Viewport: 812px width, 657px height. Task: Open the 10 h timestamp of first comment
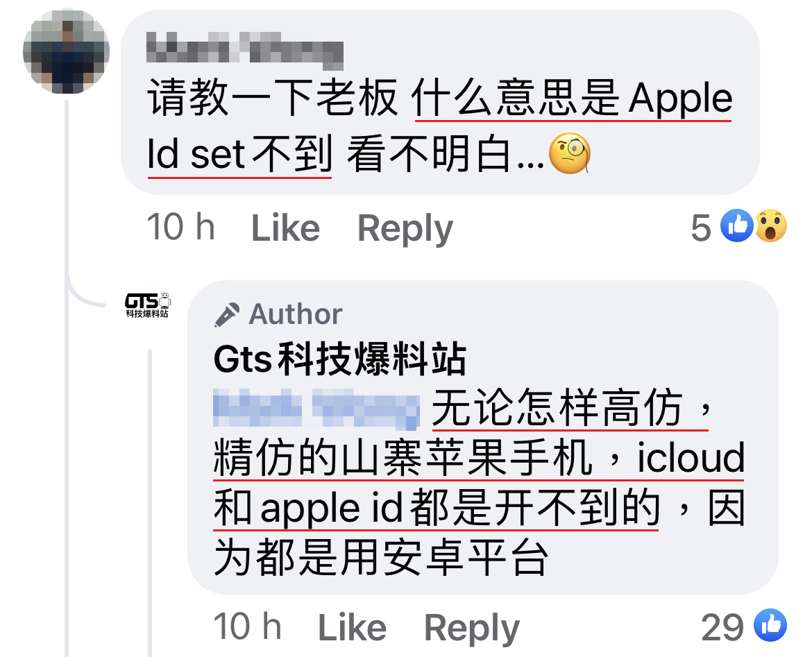click(180, 228)
